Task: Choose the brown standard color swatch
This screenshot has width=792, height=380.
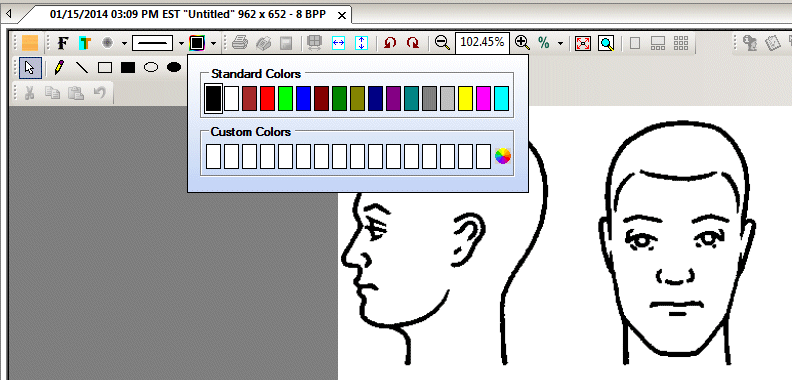Action: pos(250,98)
